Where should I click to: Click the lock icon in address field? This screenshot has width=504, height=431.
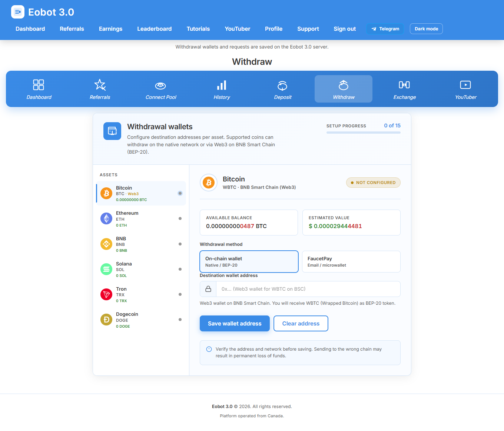click(x=208, y=289)
